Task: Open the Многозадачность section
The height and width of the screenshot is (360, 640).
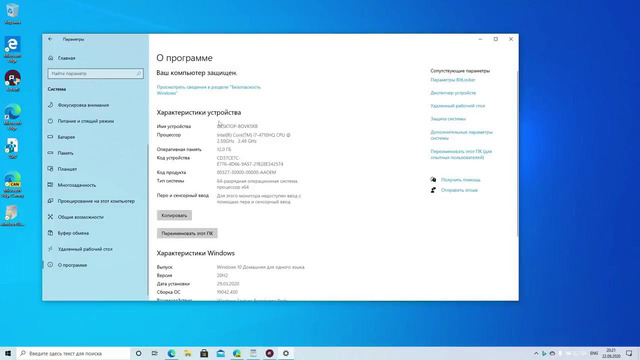Action: pos(77,185)
